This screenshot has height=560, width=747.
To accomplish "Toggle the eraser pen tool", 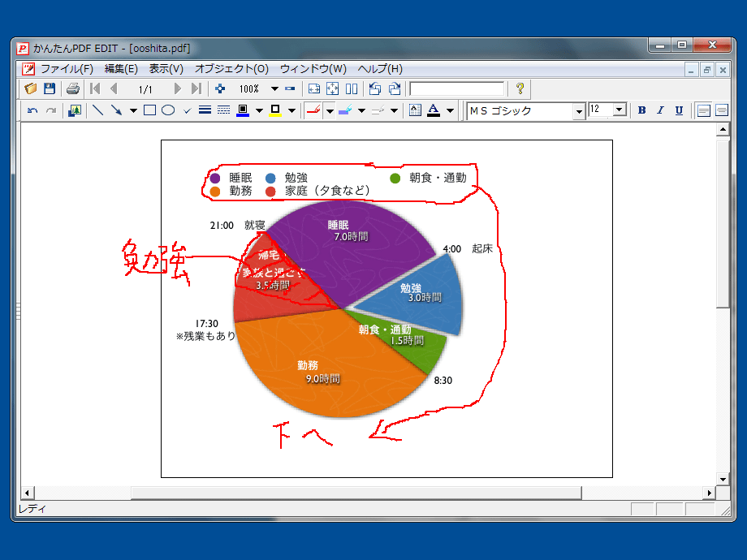I will pos(378,110).
